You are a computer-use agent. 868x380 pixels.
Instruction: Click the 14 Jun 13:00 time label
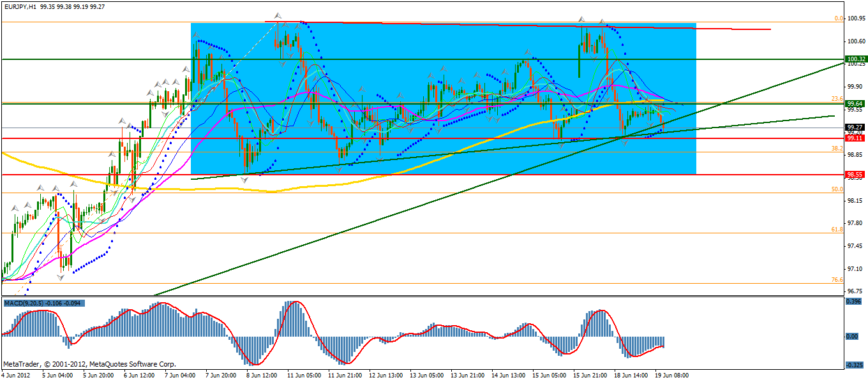coord(509,375)
